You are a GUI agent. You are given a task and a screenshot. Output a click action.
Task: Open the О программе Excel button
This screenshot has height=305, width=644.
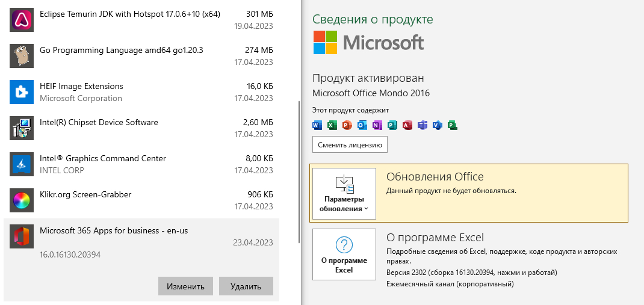pos(344,254)
